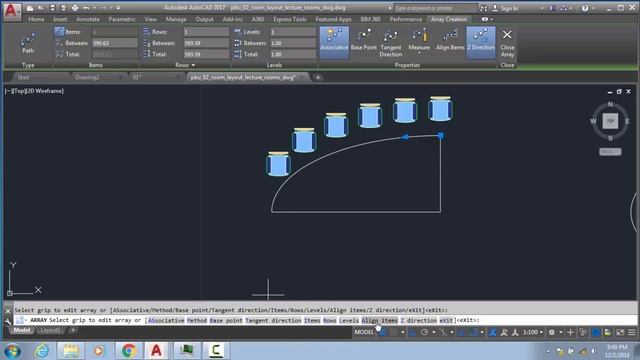Switch to the Layout1 tab

click(50, 330)
